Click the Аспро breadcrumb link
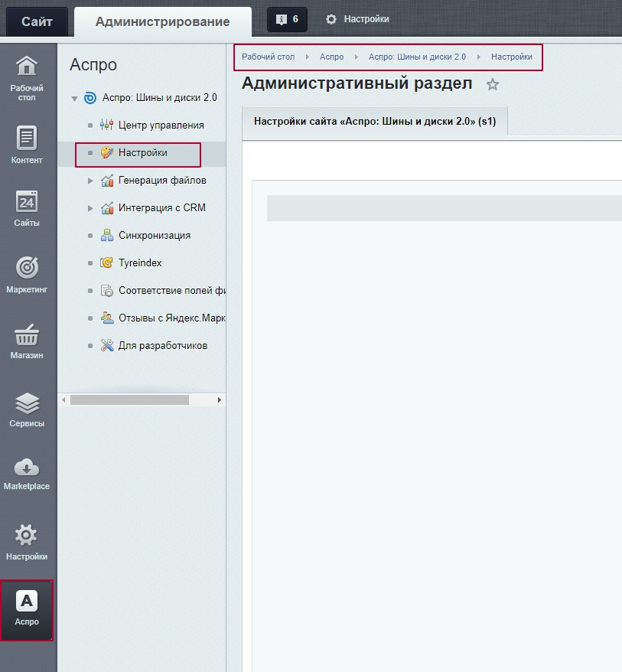 pos(331,57)
